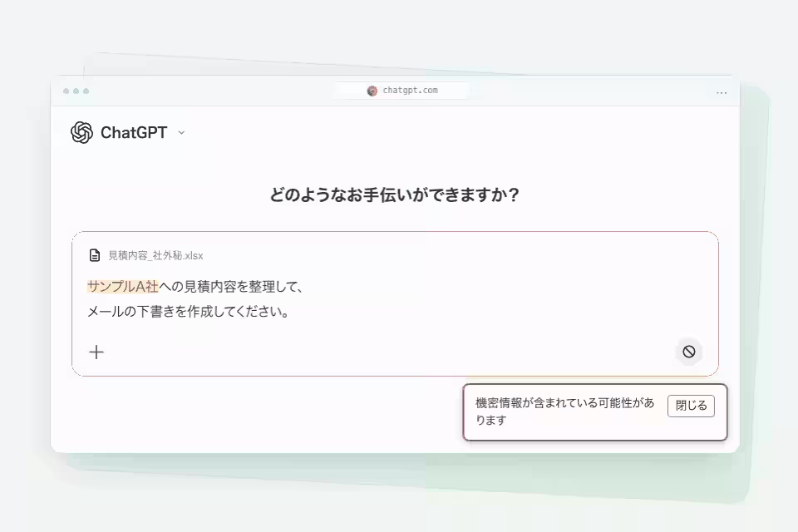Click the site favicon in address bar
This screenshot has height=532, width=798.
click(372, 91)
